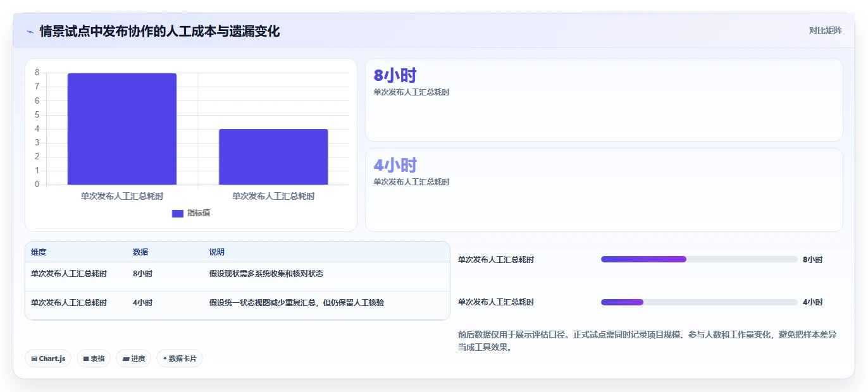Click the sparkle icon in 数据卡片 chip
Viewport: 868px width, 392px height.
pyautogui.click(x=164, y=358)
